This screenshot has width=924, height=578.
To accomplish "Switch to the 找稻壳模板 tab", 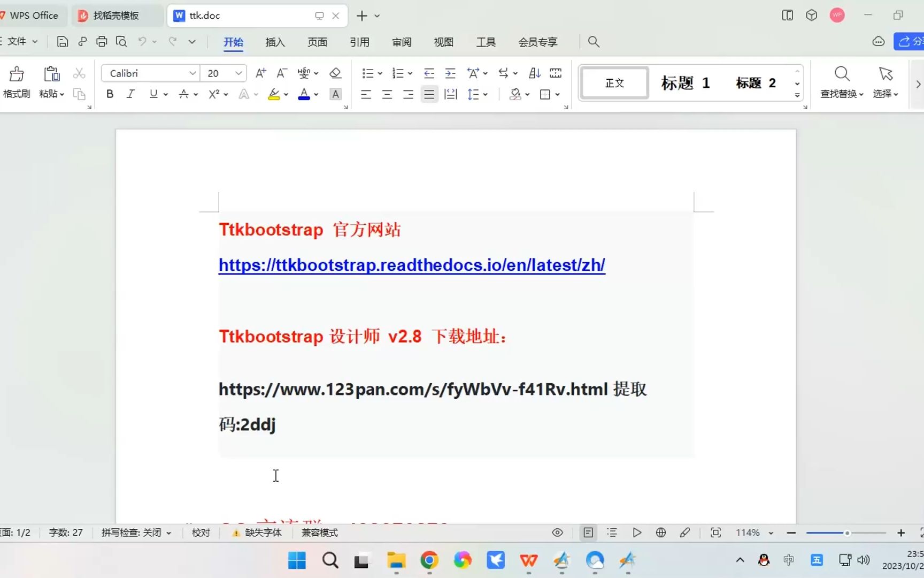I will 117,16.
